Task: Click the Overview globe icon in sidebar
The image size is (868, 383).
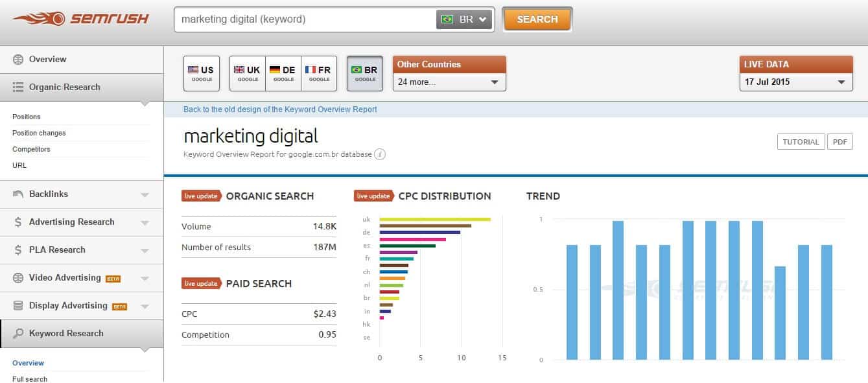Action: point(18,59)
